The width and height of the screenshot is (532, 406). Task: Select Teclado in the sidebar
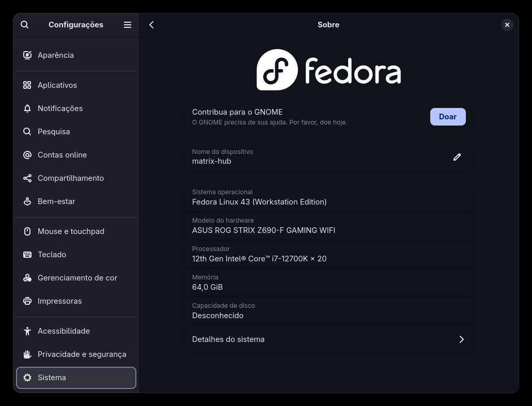[x=52, y=255]
